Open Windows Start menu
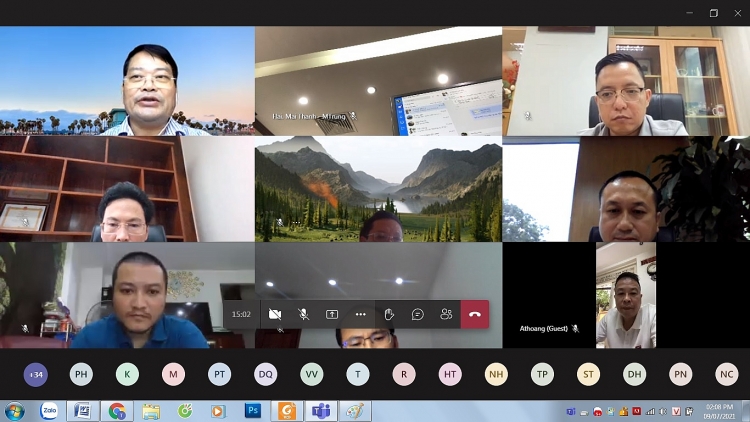750x422 pixels. 15,411
